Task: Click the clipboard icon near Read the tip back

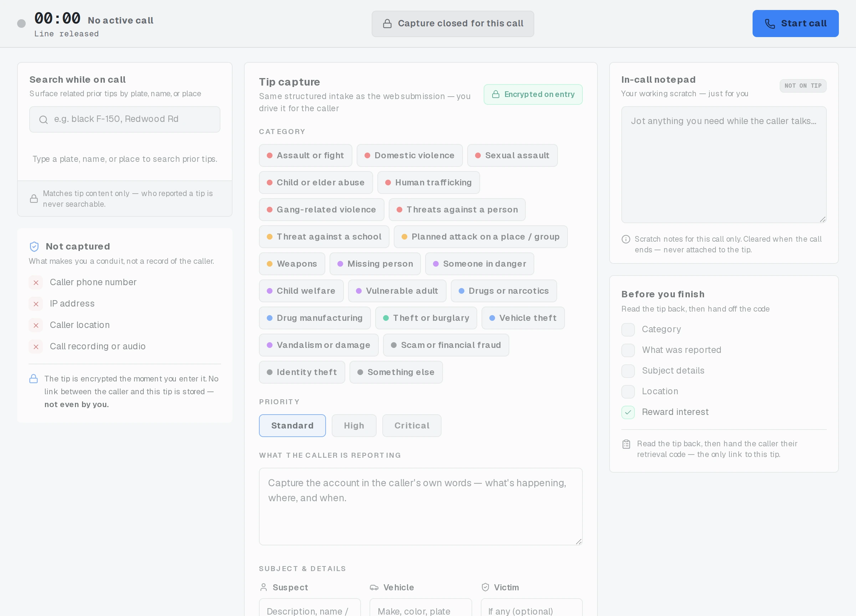Action: (x=626, y=444)
